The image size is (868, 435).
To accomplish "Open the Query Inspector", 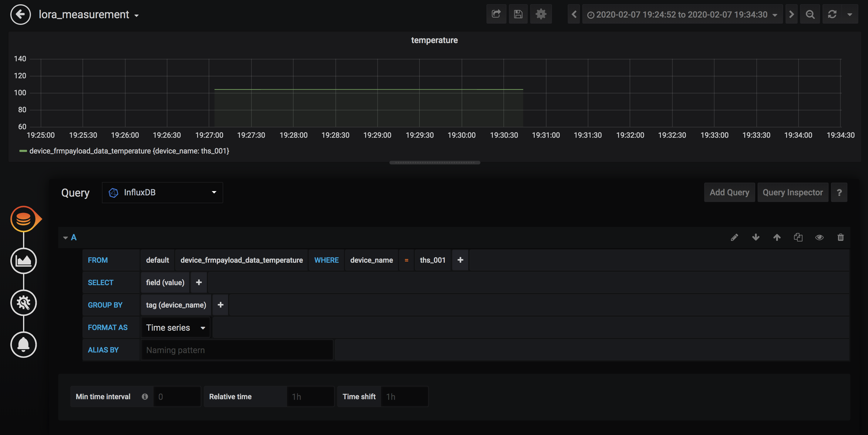I will (792, 192).
